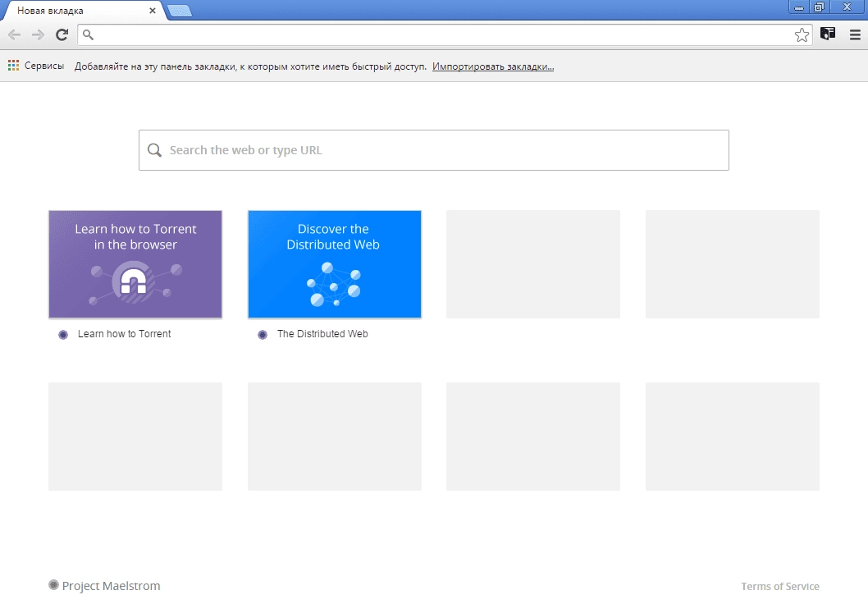Viewport: 868px width, 604px height.
Task: Go forward using the forward arrow
Action: 38,35
